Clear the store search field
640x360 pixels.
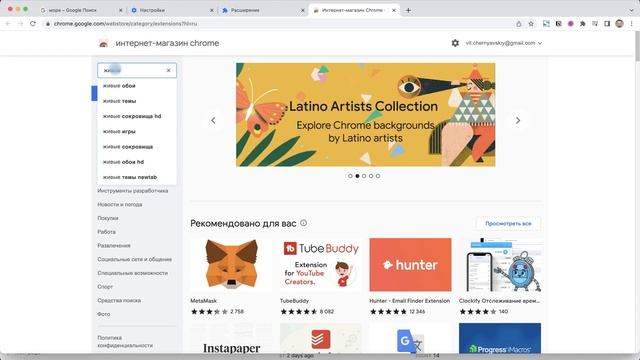pos(169,71)
